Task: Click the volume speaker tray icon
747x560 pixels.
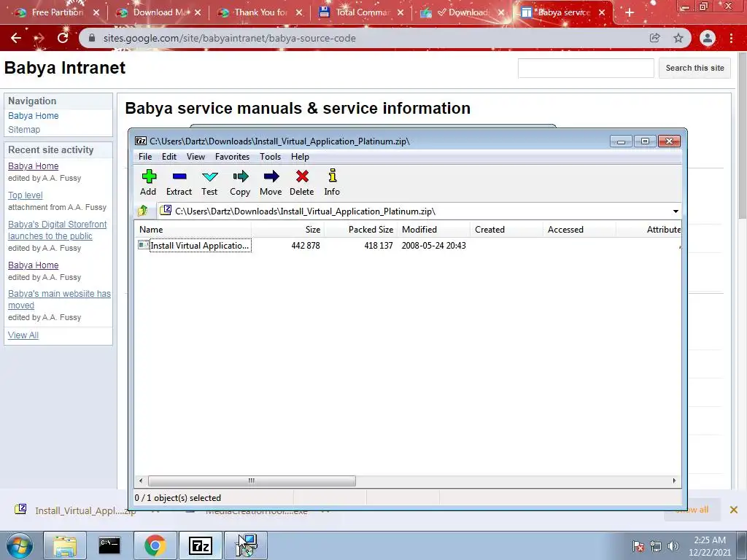Action: (x=673, y=546)
